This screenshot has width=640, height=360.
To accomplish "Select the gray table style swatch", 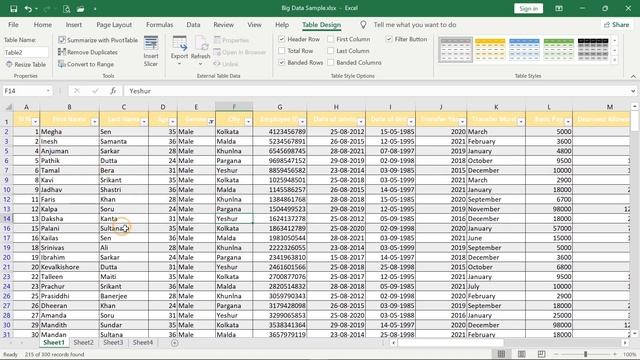I will point(456,49).
